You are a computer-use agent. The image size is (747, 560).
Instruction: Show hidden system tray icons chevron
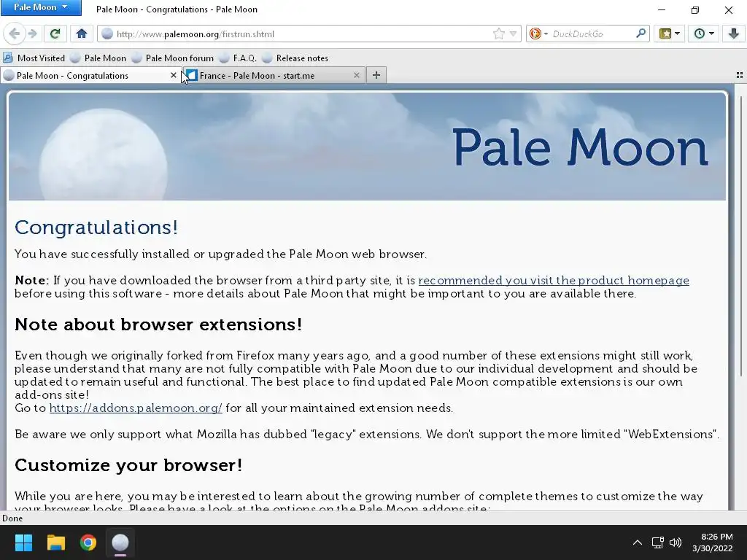(638, 542)
